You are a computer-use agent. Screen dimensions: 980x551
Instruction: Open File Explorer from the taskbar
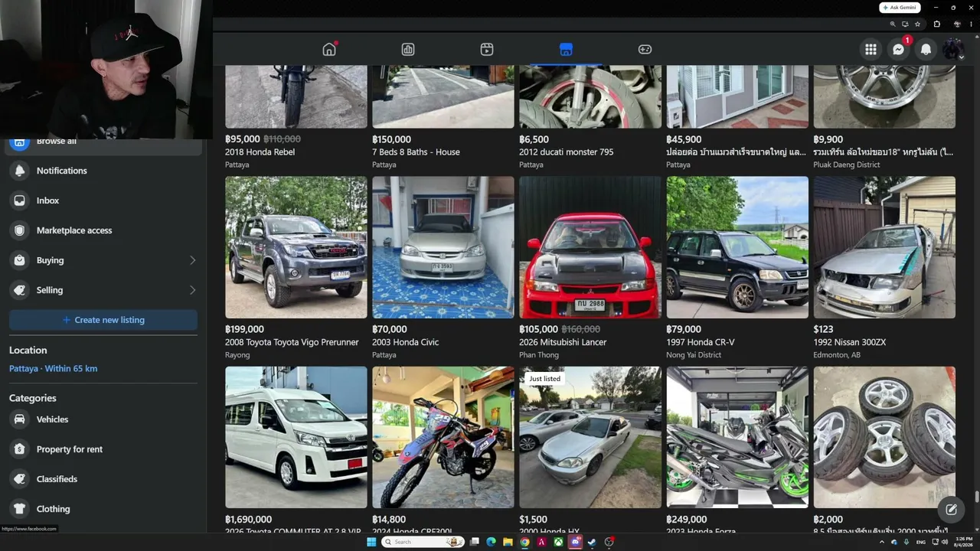[508, 542]
